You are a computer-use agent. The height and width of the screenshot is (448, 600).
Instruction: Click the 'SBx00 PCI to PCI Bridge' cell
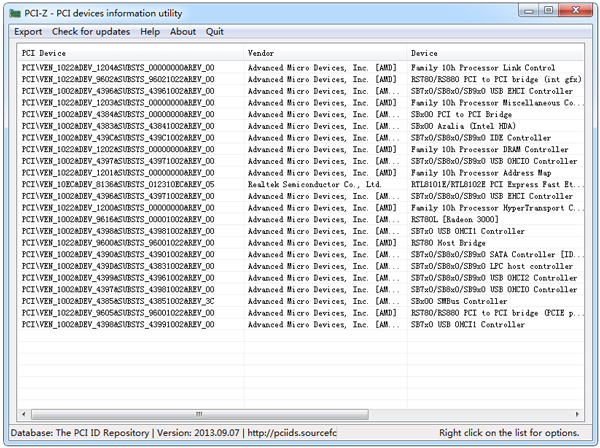[461, 114]
